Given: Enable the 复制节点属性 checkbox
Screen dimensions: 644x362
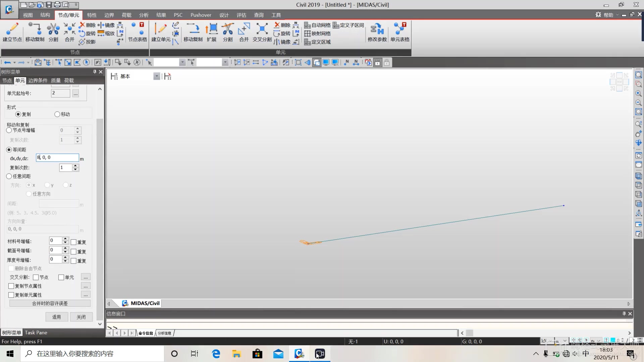Looking at the screenshot, I should 11,286.
